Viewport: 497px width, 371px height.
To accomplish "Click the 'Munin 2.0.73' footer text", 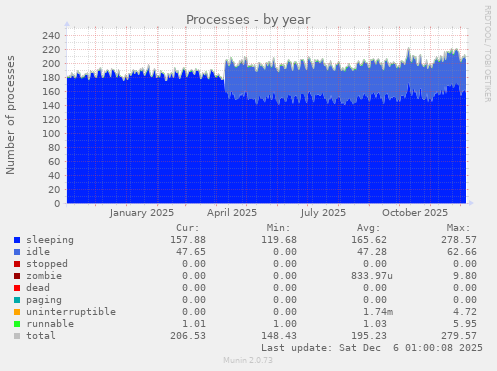I will pyautogui.click(x=248, y=360).
